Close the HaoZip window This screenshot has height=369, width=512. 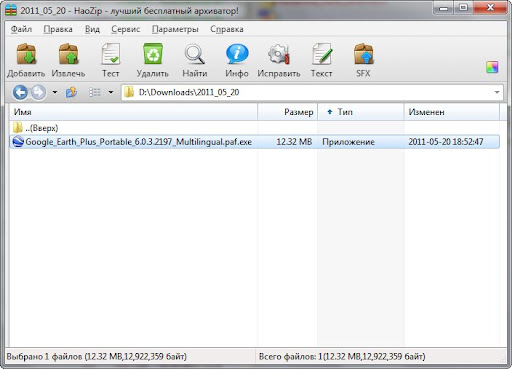pyautogui.click(x=490, y=8)
